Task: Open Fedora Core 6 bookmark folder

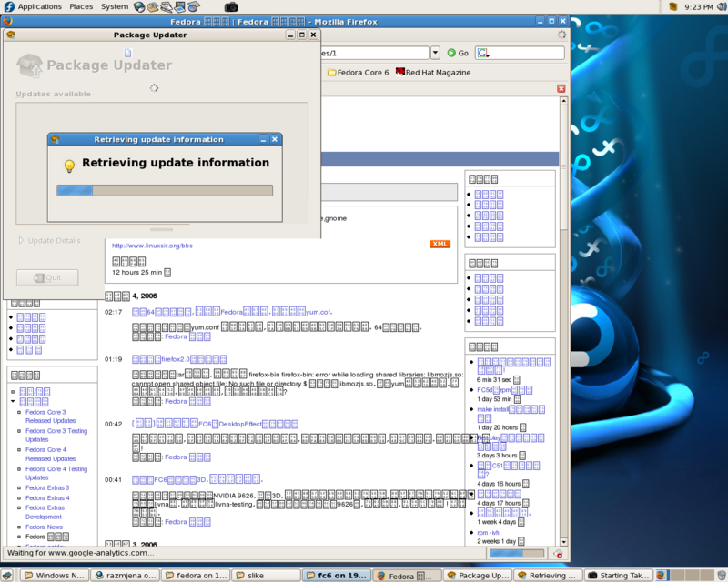Action: (358, 73)
